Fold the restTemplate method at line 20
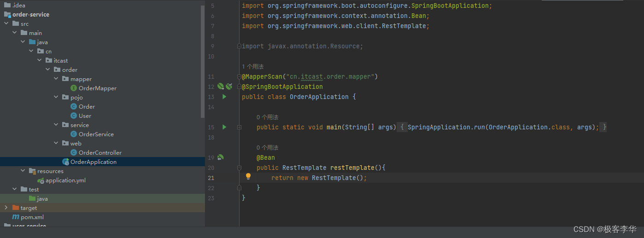The image size is (644, 238). 239,168
